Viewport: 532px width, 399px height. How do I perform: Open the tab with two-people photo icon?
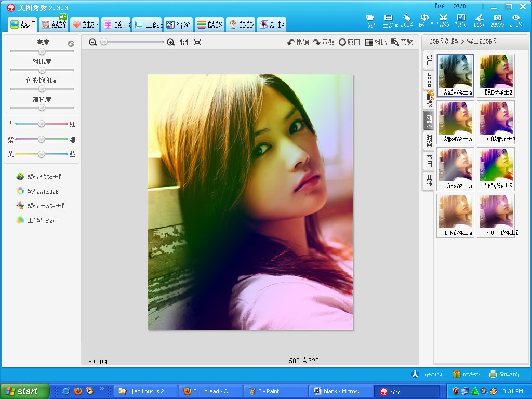coord(179,24)
